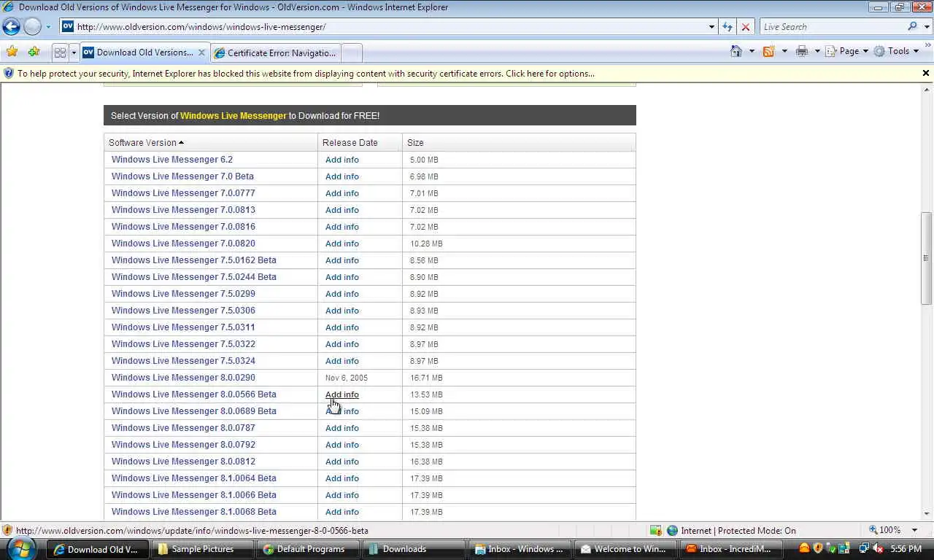Click the vertical scrollbar thumb
This screenshot has width=934, height=560.
(926, 258)
